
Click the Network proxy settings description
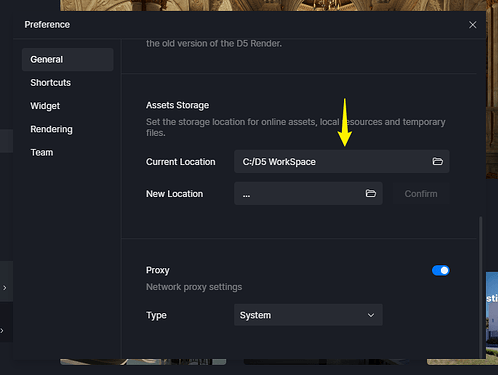(194, 287)
